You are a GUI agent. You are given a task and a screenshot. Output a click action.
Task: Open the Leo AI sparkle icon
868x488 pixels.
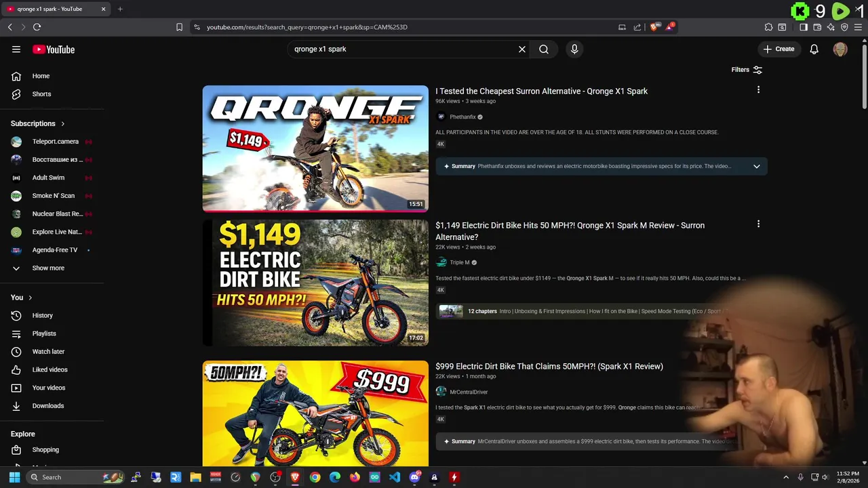tap(831, 27)
